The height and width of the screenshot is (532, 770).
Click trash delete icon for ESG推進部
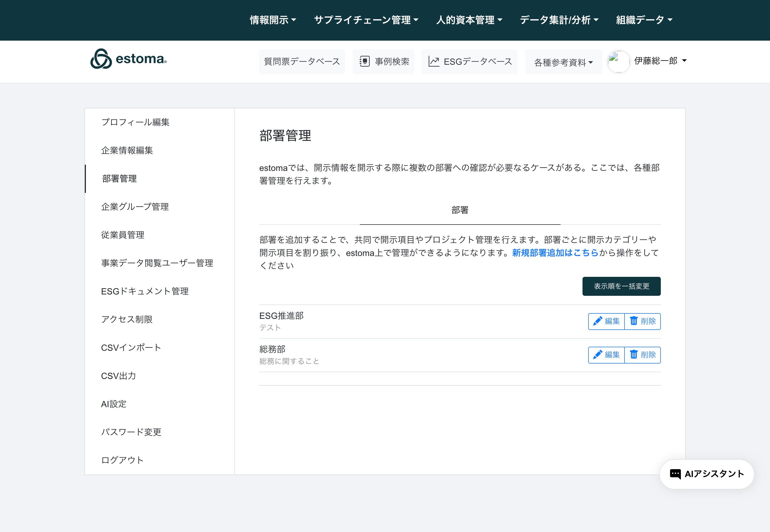tap(633, 321)
